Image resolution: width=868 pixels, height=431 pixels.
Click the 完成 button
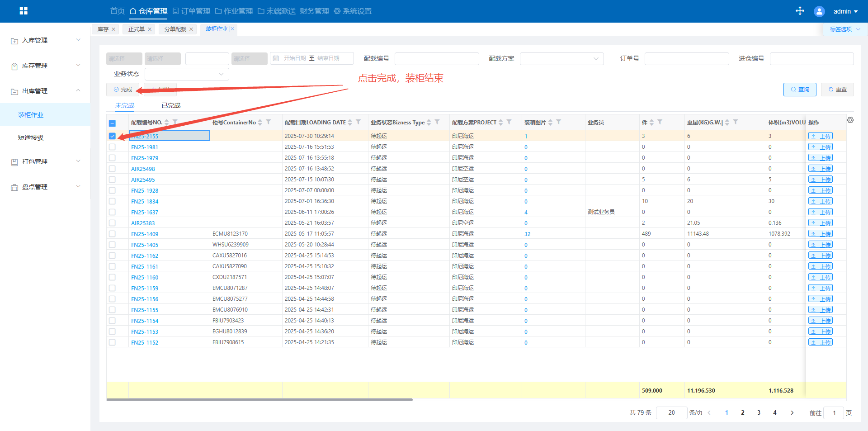[123, 90]
